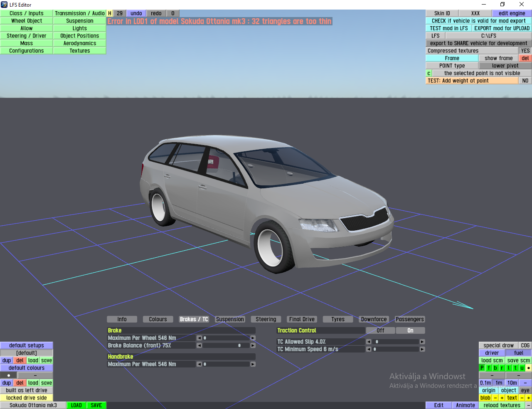The height and width of the screenshot is (409, 532).
Task: Open the Wheel Object editor
Action: (27, 21)
